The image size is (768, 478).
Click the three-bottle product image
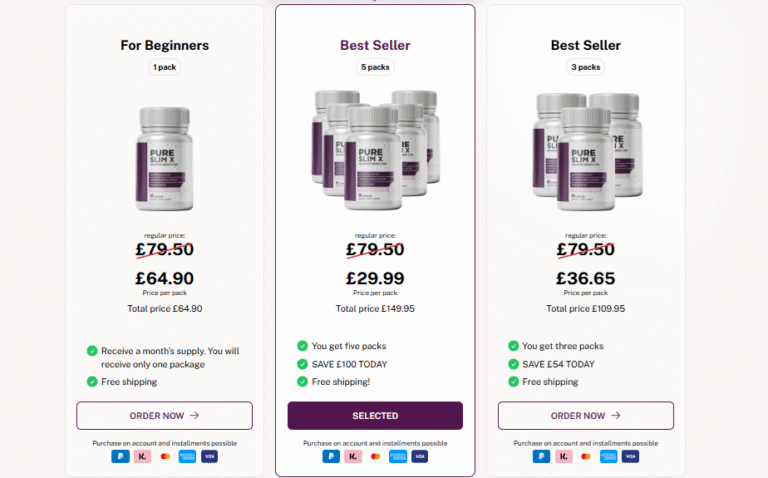point(587,152)
